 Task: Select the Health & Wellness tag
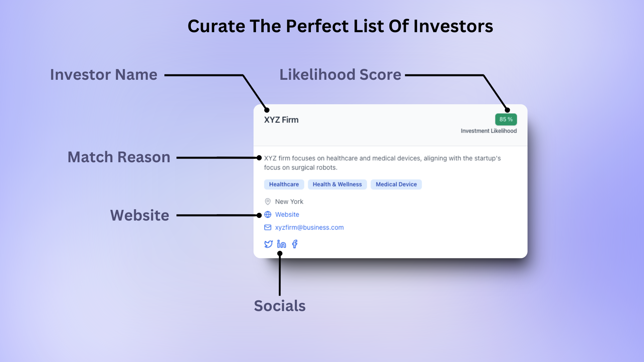(x=337, y=184)
